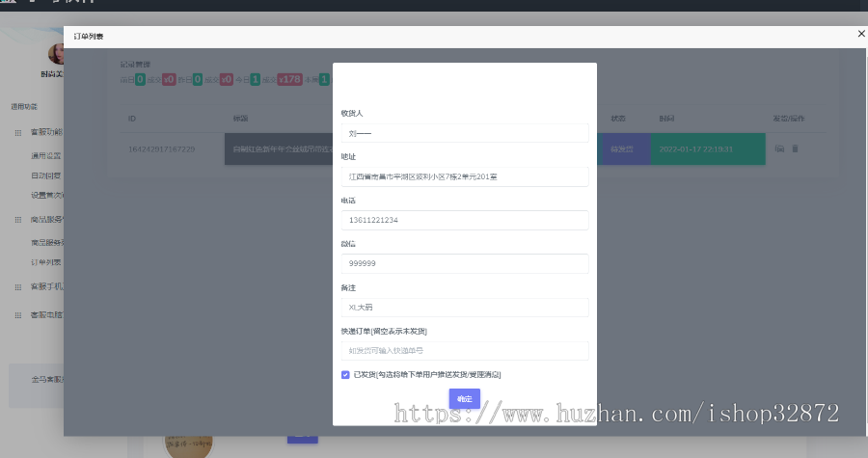Open 自动回复 in the sidebar

(x=46, y=175)
